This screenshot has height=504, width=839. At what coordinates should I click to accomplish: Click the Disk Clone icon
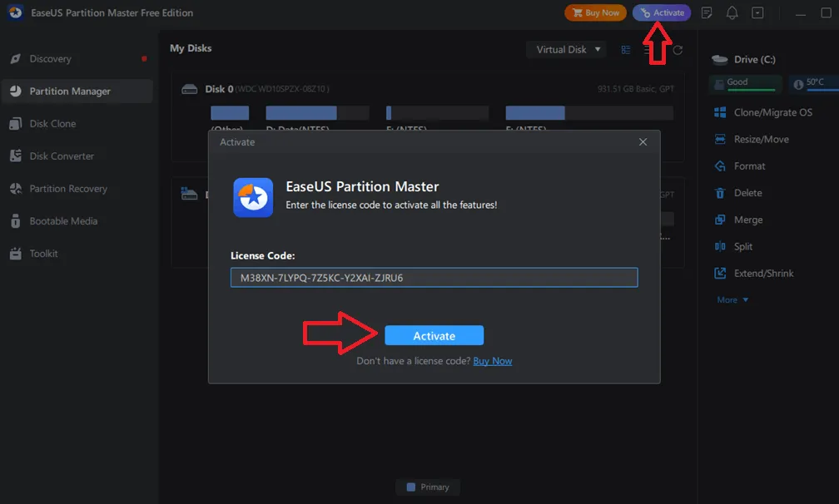pos(16,124)
